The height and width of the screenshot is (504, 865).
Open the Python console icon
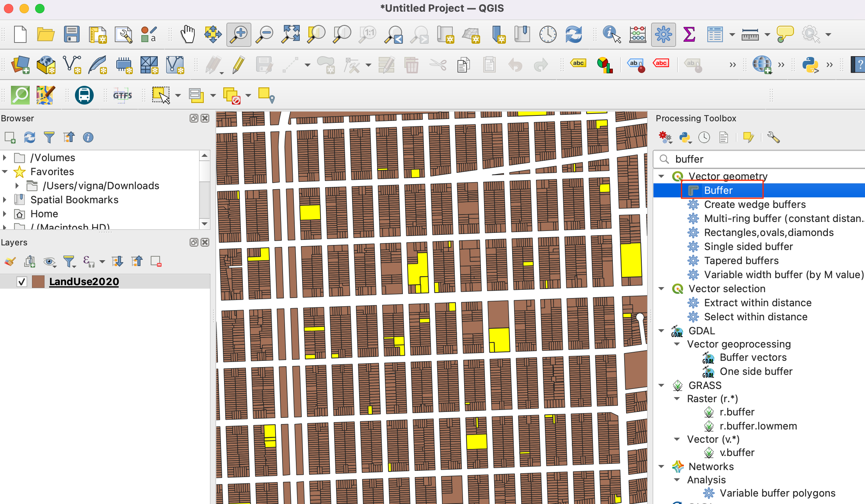tap(810, 65)
